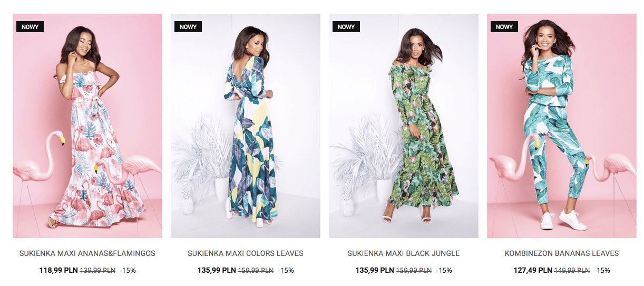Open the flamingo maxi dress product photo

click(87, 126)
